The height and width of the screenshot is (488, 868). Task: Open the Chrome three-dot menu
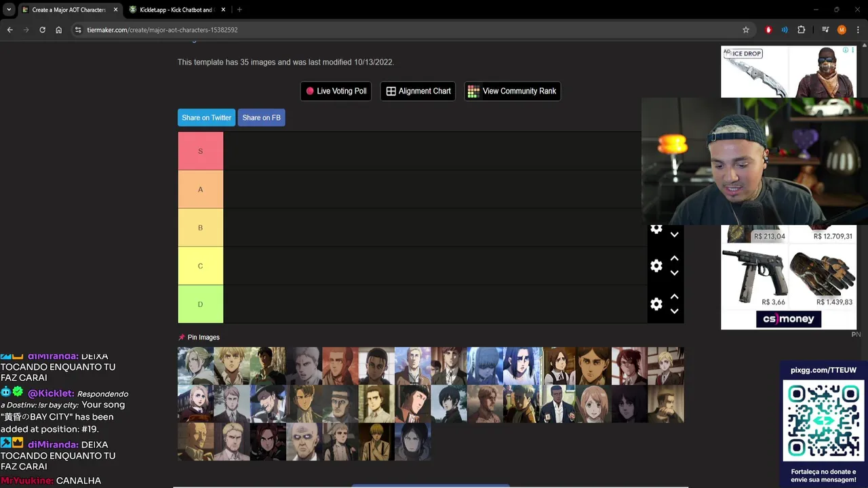(858, 30)
